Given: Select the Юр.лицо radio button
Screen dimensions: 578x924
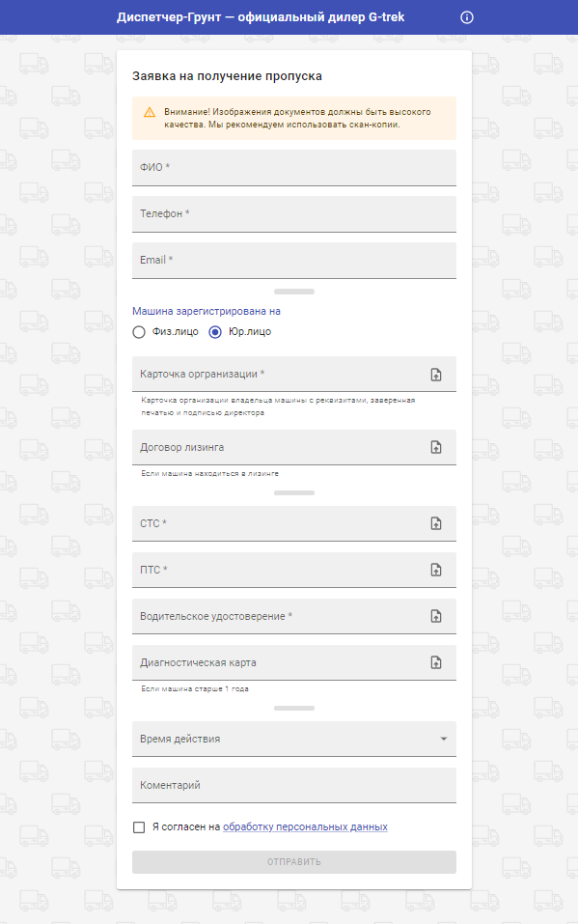Looking at the screenshot, I should pos(215,332).
